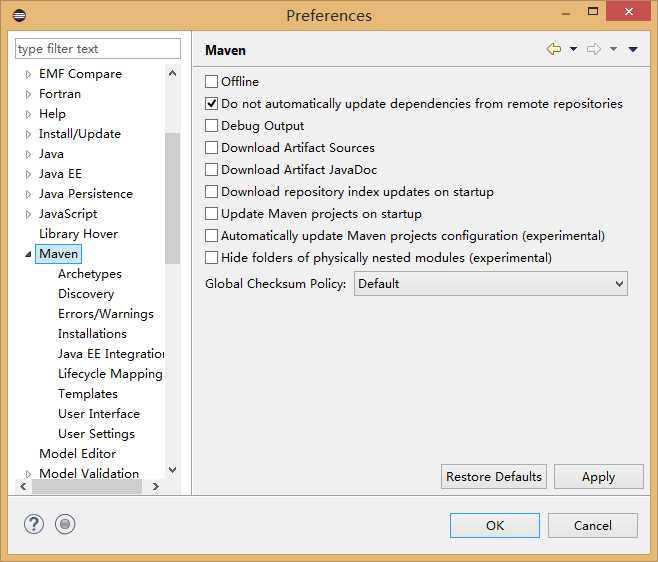Open the Forward history dropdown arrow

[613, 49]
